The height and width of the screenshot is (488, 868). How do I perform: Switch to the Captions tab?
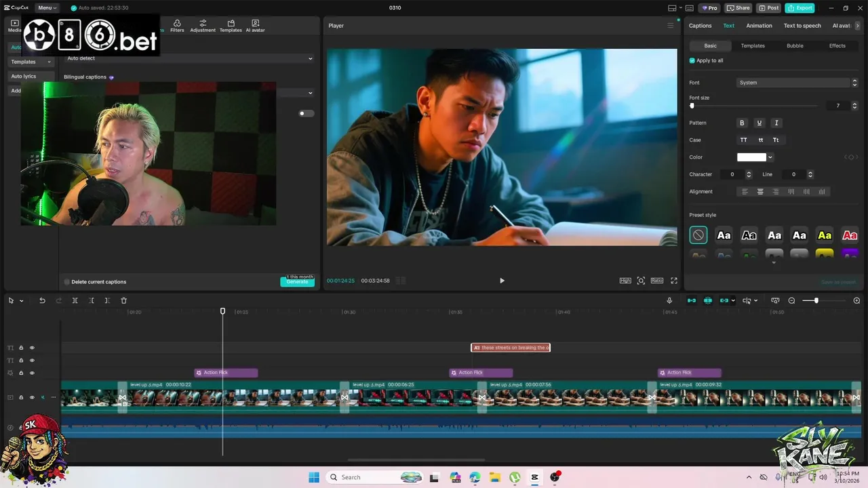pos(701,26)
